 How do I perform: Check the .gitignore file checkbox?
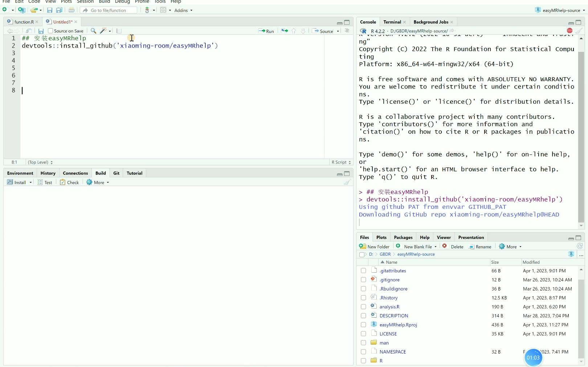(363, 280)
